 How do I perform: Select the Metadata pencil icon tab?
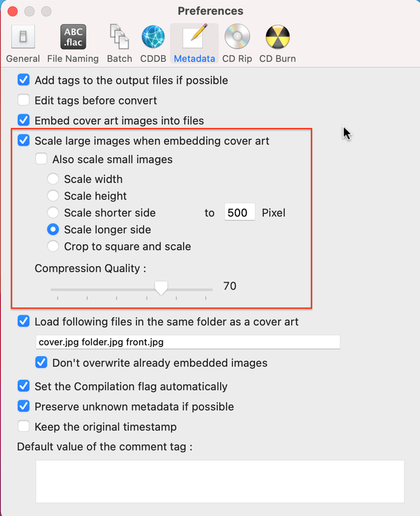[194, 43]
